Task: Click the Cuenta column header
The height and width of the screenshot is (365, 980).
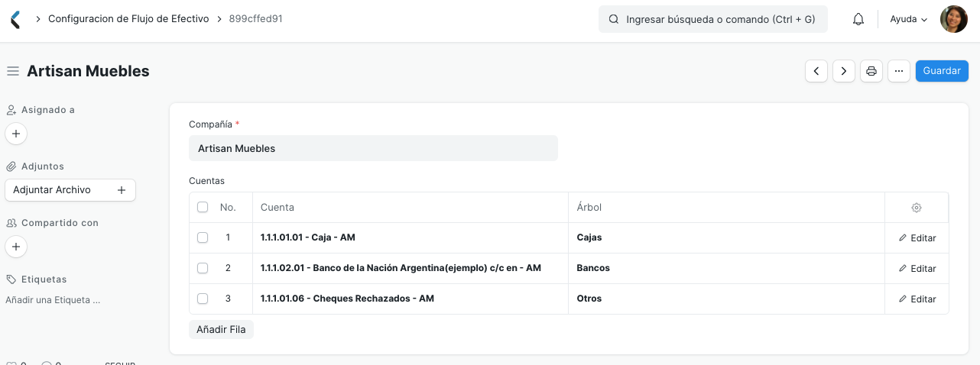Action: (x=410, y=208)
